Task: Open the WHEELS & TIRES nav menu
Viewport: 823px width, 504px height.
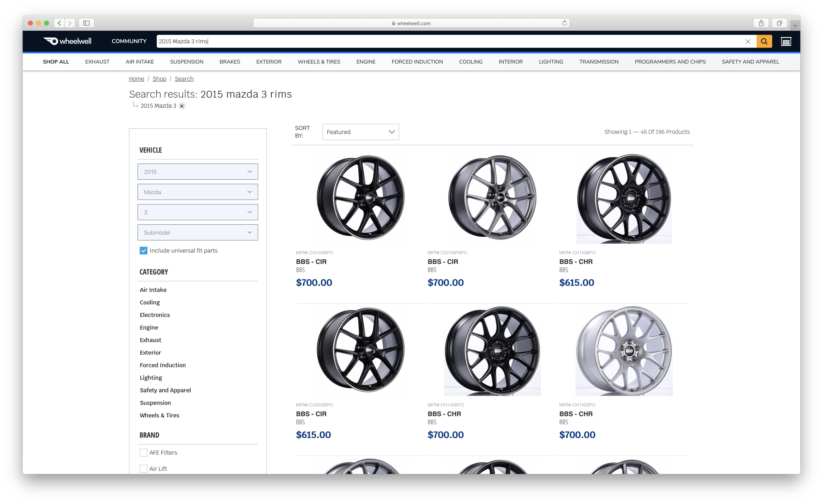Action: [x=319, y=62]
